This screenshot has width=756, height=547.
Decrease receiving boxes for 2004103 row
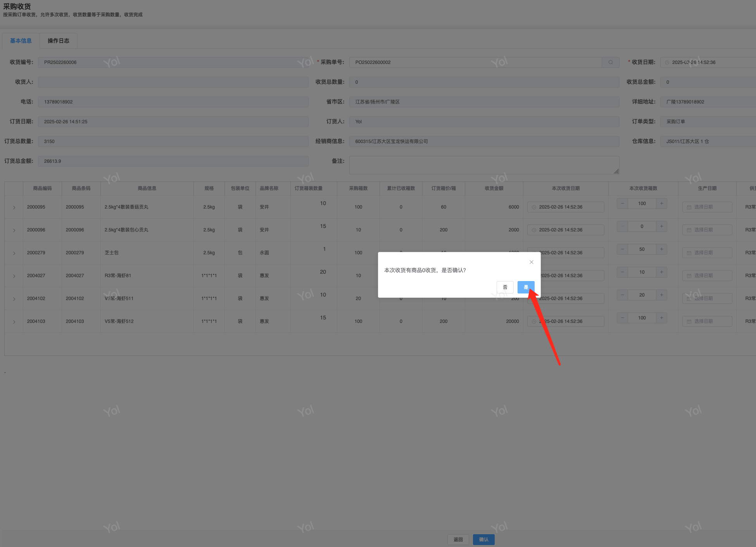pyautogui.click(x=622, y=318)
